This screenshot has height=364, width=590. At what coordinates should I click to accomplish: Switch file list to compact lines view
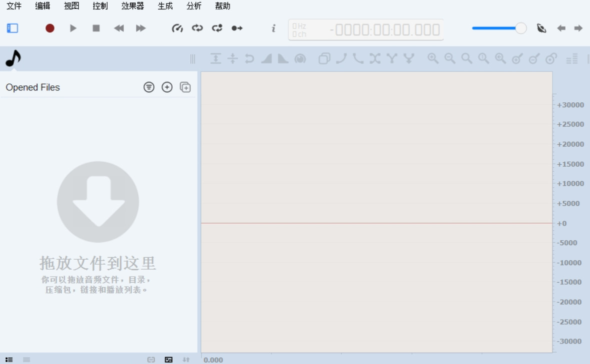click(26, 360)
